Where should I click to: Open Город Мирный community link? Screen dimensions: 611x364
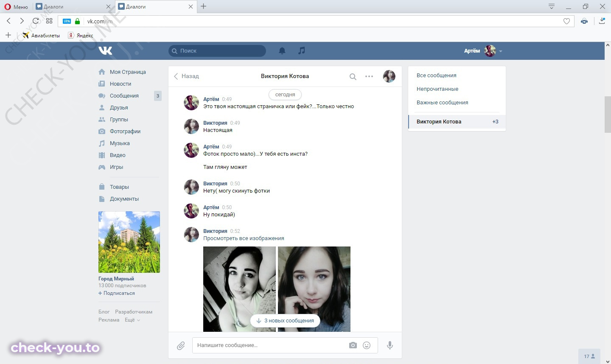[x=116, y=279]
